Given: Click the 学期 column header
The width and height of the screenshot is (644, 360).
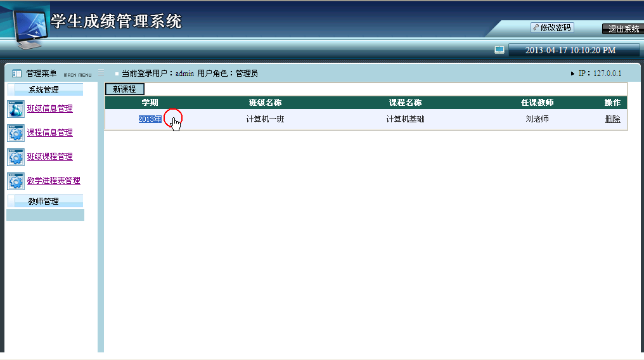Looking at the screenshot, I should click(150, 103).
